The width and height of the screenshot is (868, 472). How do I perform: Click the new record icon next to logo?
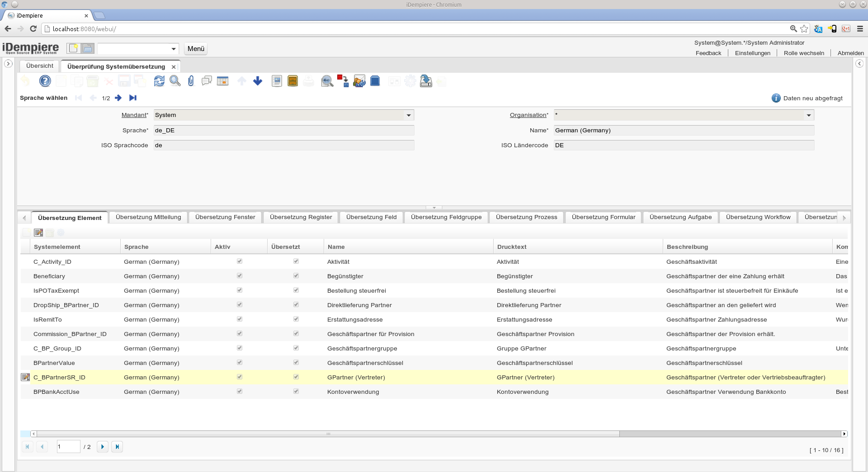[73, 48]
